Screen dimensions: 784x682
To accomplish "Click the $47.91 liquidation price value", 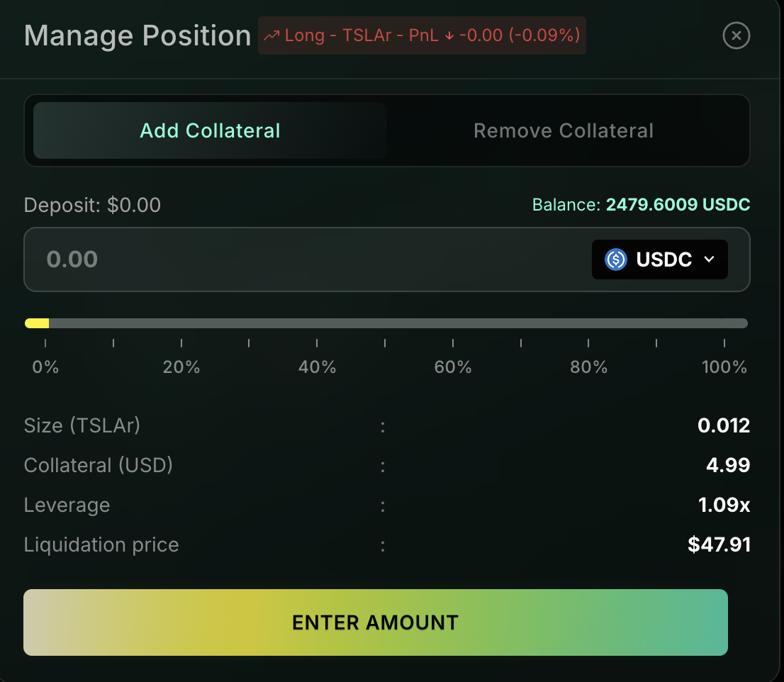I will point(719,545).
